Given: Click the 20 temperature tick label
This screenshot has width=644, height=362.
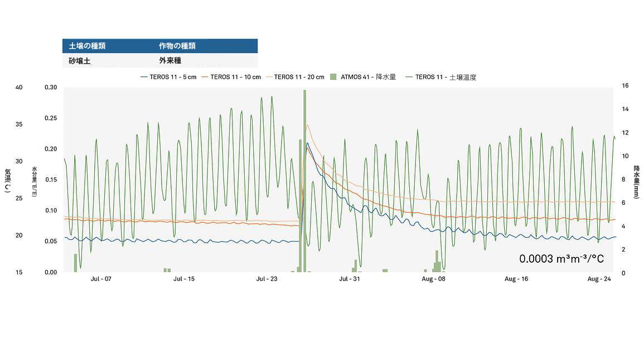Looking at the screenshot, I should point(19,235).
